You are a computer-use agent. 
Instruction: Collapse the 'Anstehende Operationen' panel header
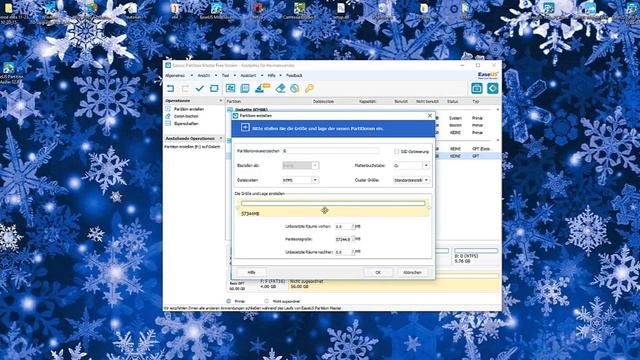(x=221, y=138)
